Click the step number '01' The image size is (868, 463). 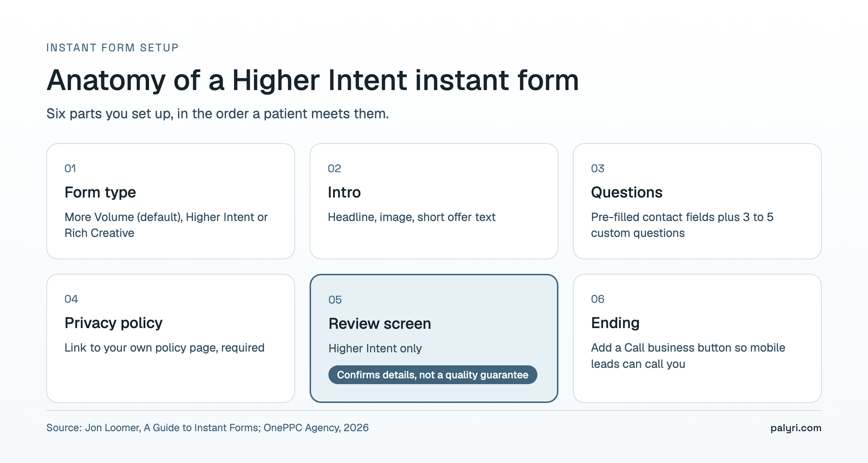(x=70, y=169)
